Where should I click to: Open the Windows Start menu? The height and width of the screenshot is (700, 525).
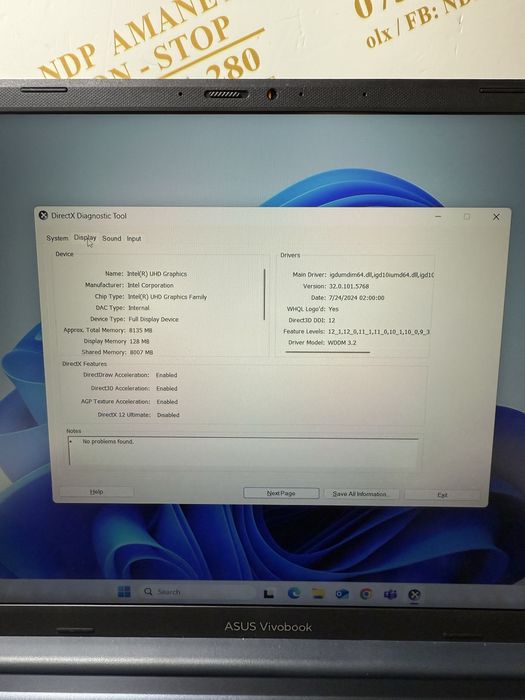point(124,592)
